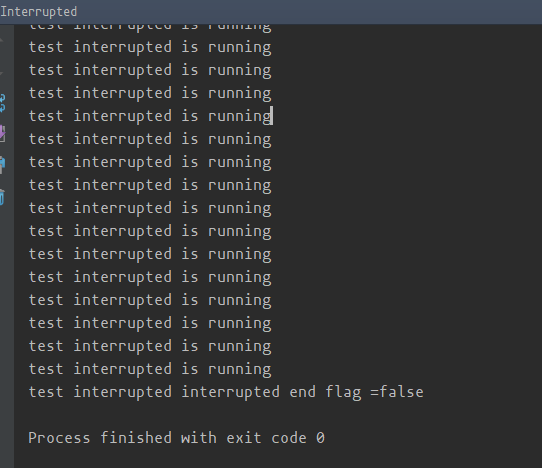Viewport: 542px width, 468px height.
Task: Click the word 'Process' in the final line
Action: click(x=59, y=438)
